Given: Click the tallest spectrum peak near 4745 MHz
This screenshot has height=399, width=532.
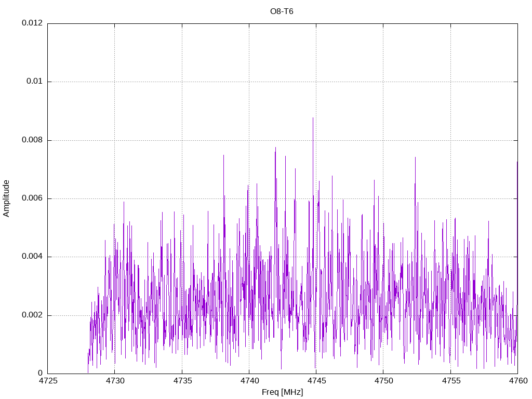Looking at the screenshot, I should click(313, 118).
